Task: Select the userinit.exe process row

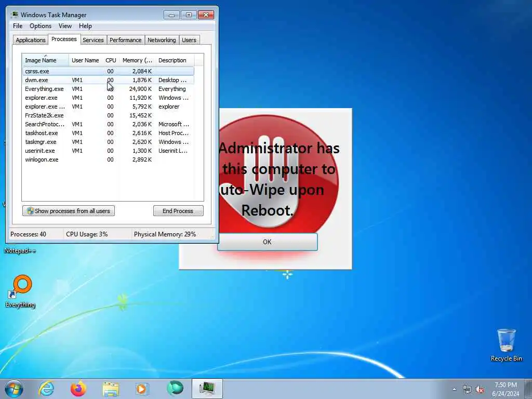Action: point(109,151)
